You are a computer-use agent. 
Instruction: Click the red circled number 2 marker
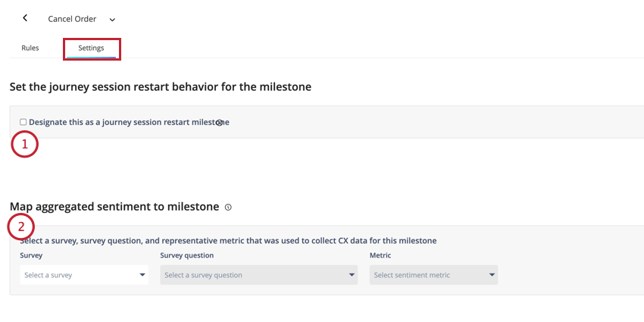(21, 227)
